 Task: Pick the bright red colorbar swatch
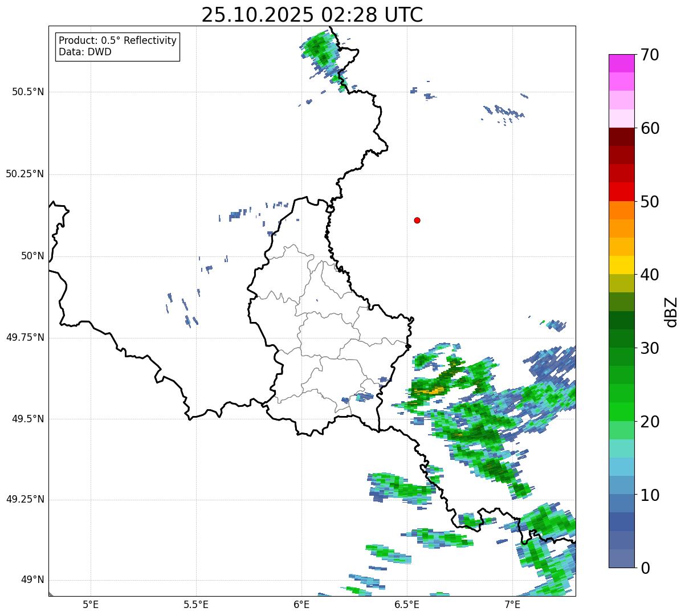click(x=621, y=191)
